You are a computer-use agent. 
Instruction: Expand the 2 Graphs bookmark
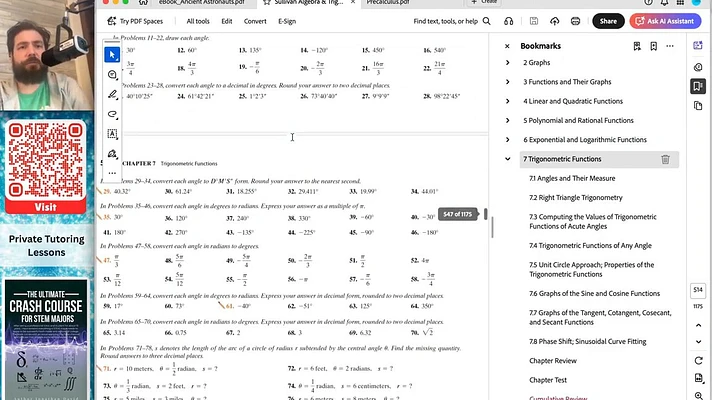click(508, 63)
